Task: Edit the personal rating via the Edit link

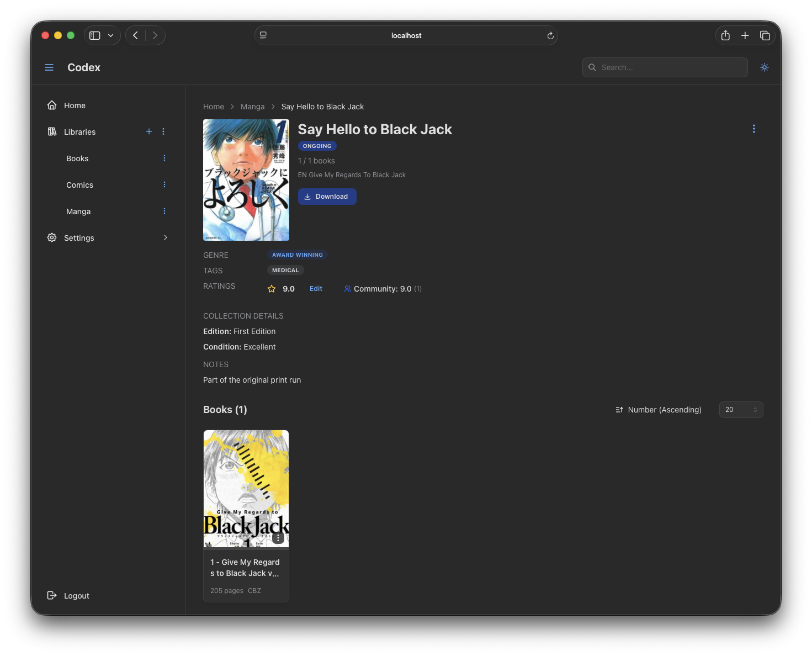Action: pyautogui.click(x=316, y=288)
